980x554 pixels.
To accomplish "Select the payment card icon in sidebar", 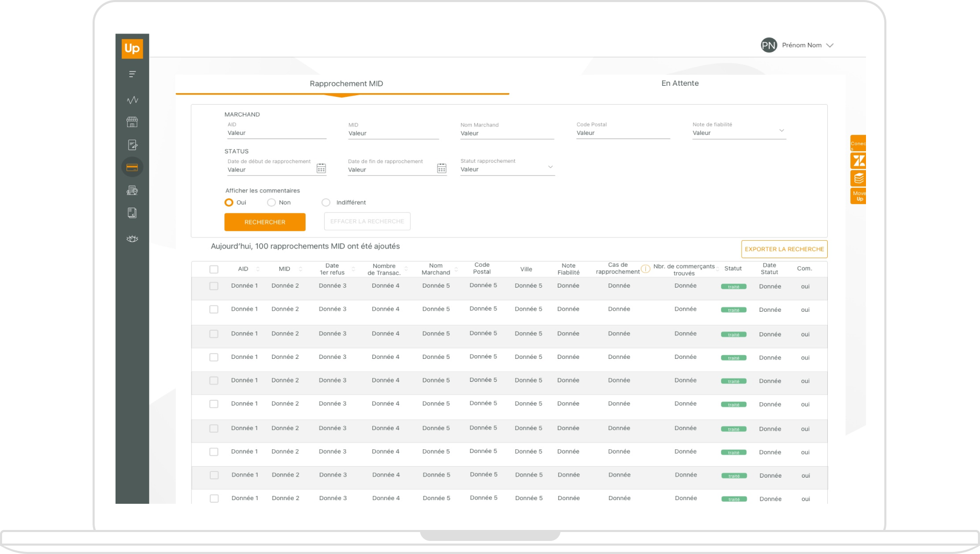I will [x=132, y=167].
